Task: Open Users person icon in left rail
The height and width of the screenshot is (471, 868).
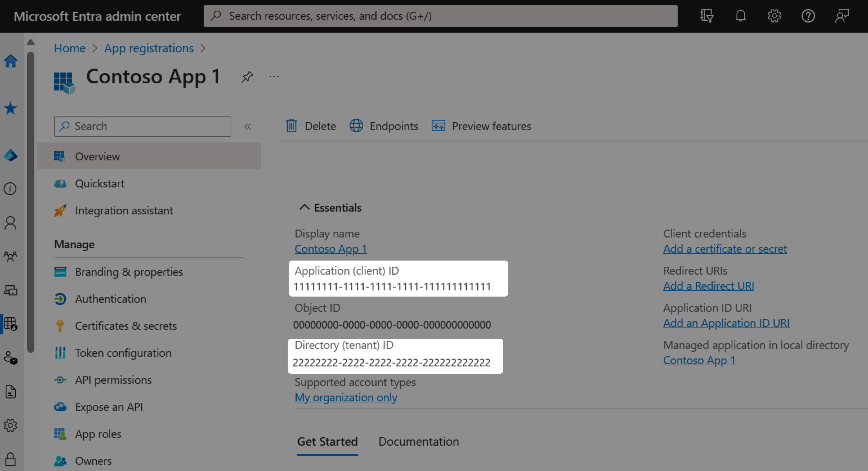Action: [x=10, y=223]
